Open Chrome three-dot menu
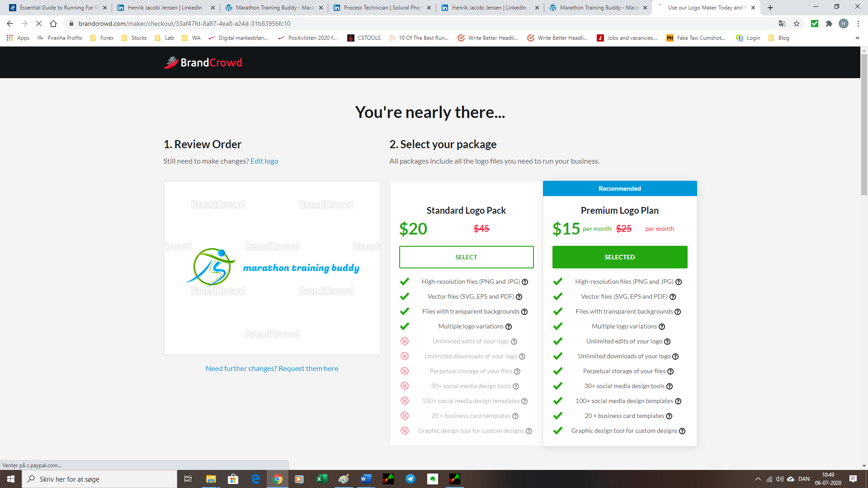The height and width of the screenshot is (488, 868). click(858, 23)
